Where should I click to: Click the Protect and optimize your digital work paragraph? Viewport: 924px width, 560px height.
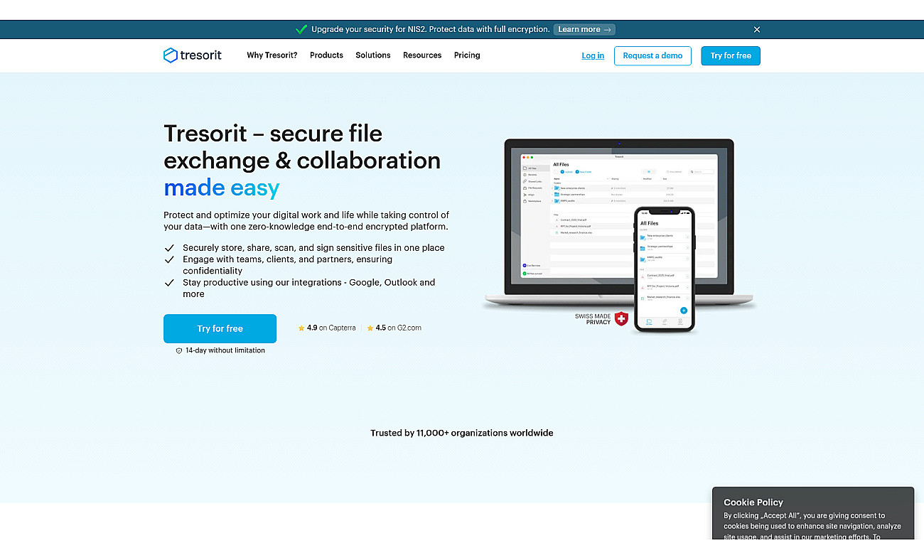pyautogui.click(x=306, y=221)
